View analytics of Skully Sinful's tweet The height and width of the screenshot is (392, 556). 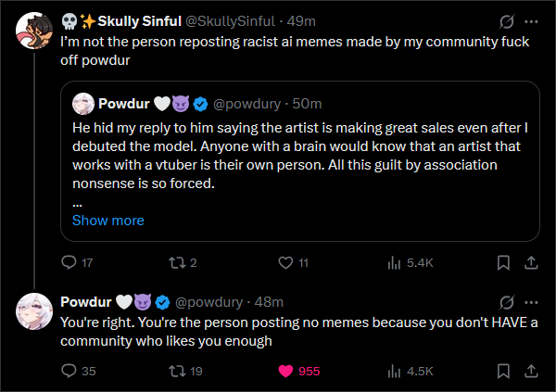pyautogui.click(x=411, y=263)
